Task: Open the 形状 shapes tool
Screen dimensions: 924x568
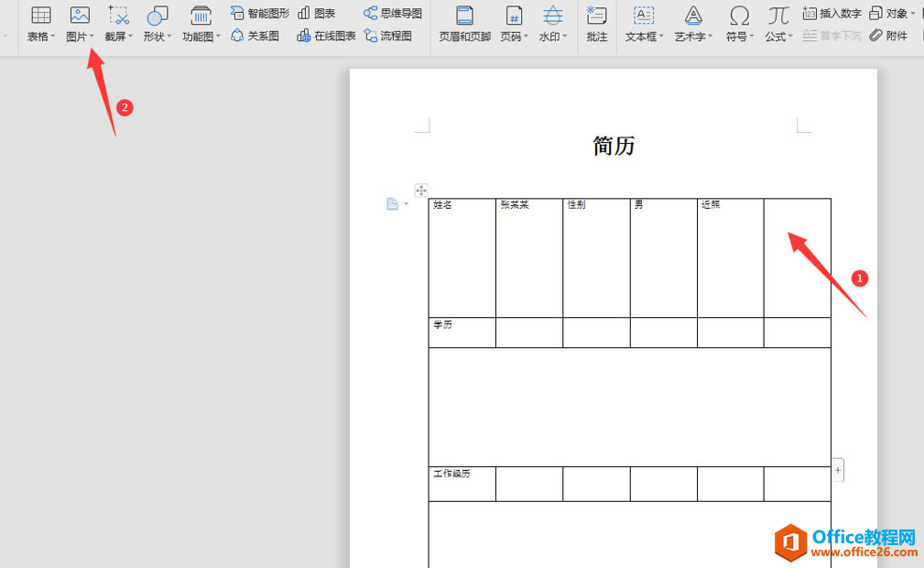Action: 157,23
